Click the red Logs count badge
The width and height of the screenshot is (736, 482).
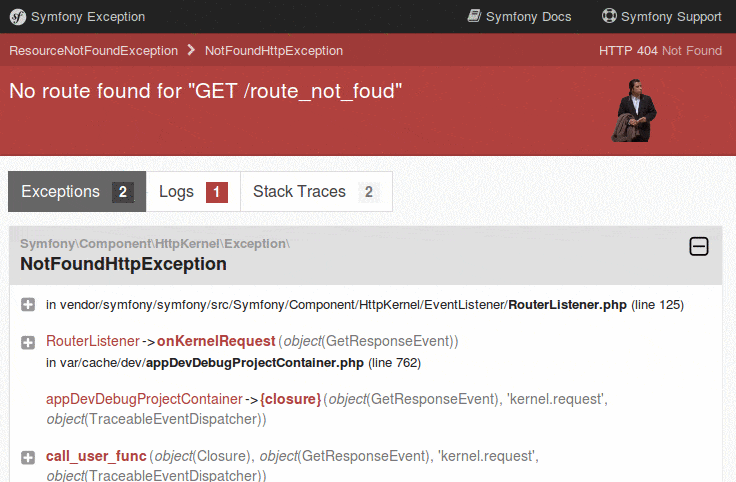coord(217,192)
